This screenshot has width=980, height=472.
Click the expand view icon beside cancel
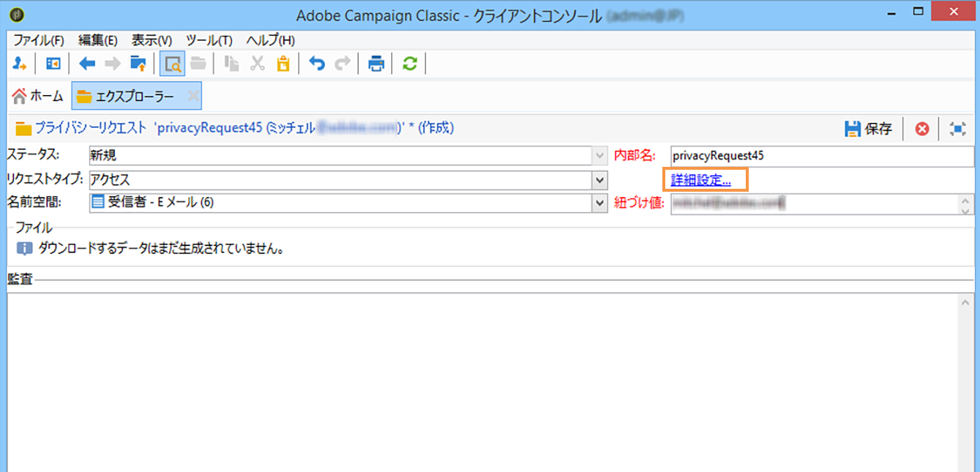(x=957, y=129)
